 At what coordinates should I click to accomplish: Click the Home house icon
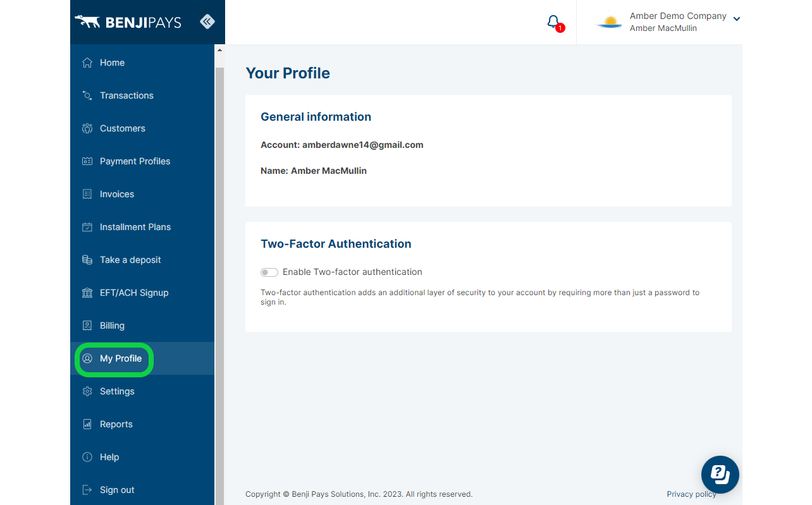click(x=87, y=63)
